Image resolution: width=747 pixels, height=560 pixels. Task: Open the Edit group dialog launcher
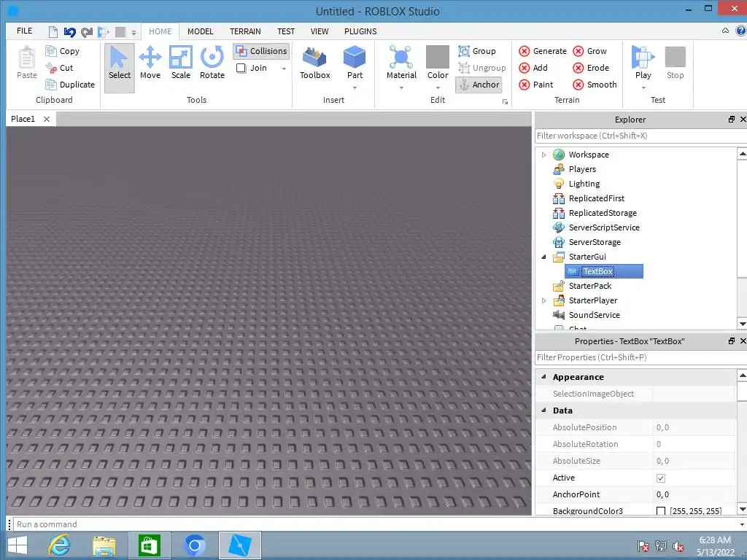pyautogui.click(x=505, y=101)
